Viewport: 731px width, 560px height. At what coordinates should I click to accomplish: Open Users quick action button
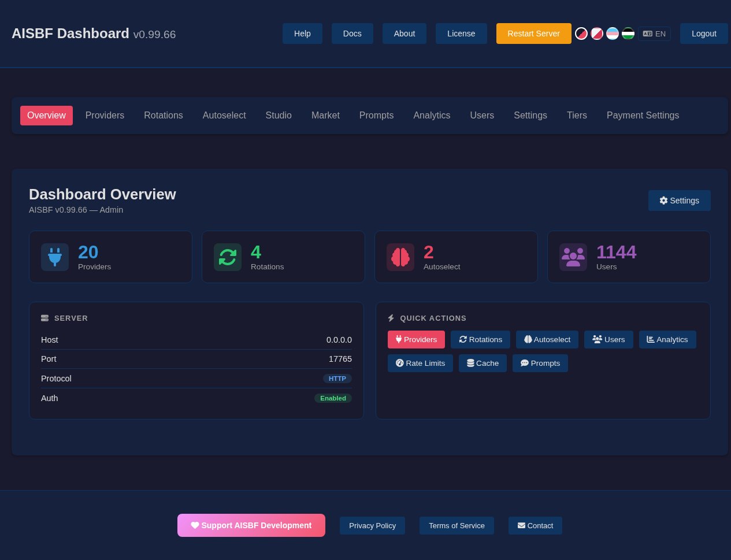pos(608,339)
